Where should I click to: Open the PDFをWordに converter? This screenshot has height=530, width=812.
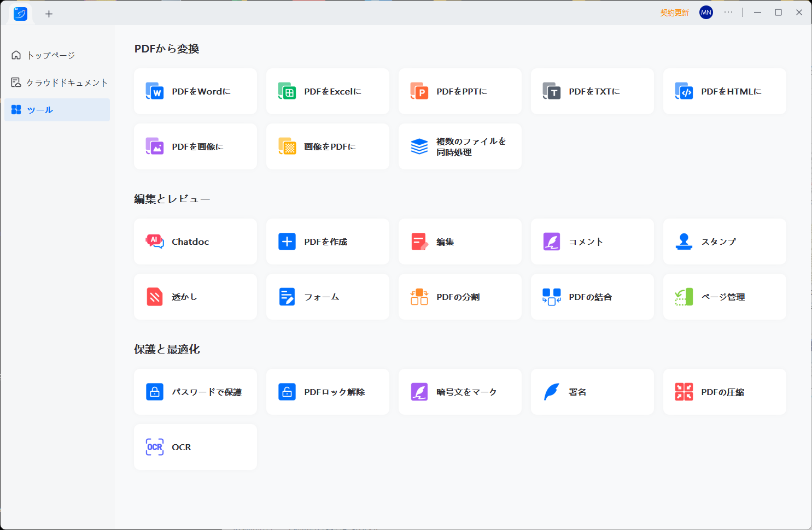coord(195,91)
